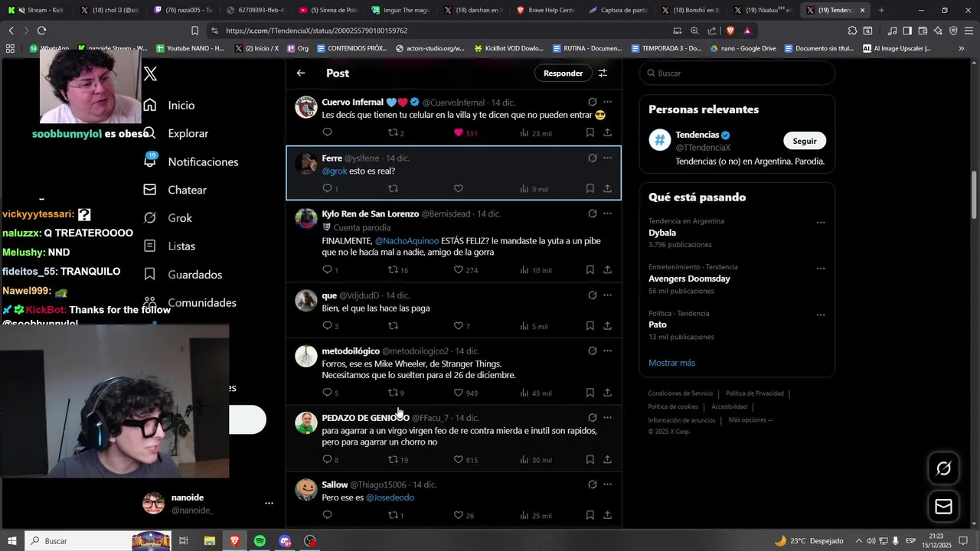Open more options for the Pato trend
Screen dimensions: 980x551
click(821, 315)
